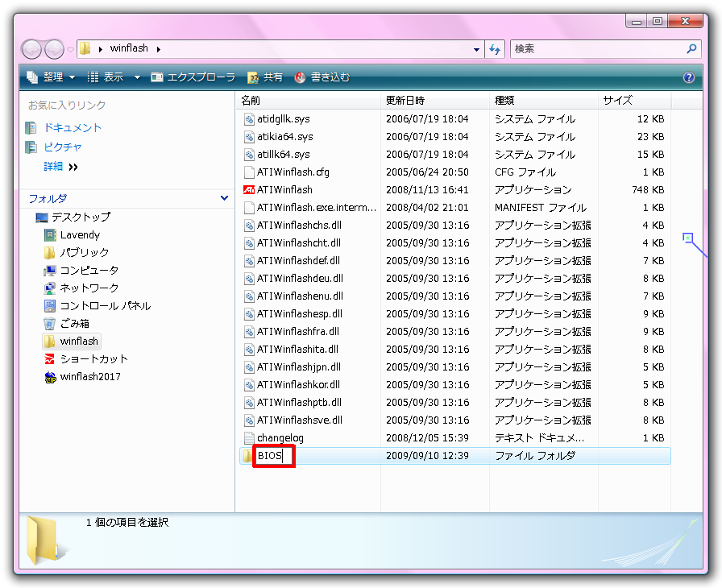Click the folder icon in address bar
The width and height of the screenshot is (722, 588).
tap(85, 48)
